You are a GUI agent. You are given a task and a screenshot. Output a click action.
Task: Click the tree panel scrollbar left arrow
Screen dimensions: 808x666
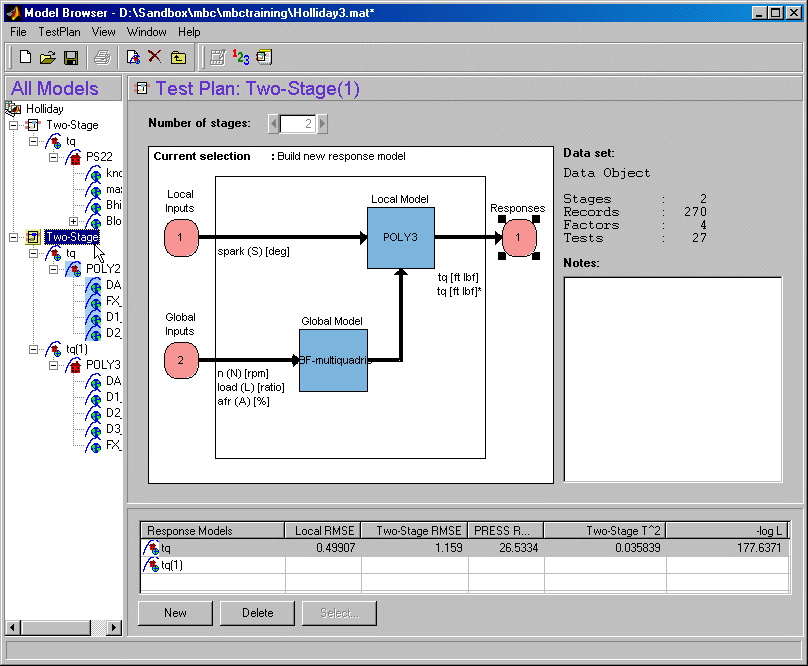12,627
